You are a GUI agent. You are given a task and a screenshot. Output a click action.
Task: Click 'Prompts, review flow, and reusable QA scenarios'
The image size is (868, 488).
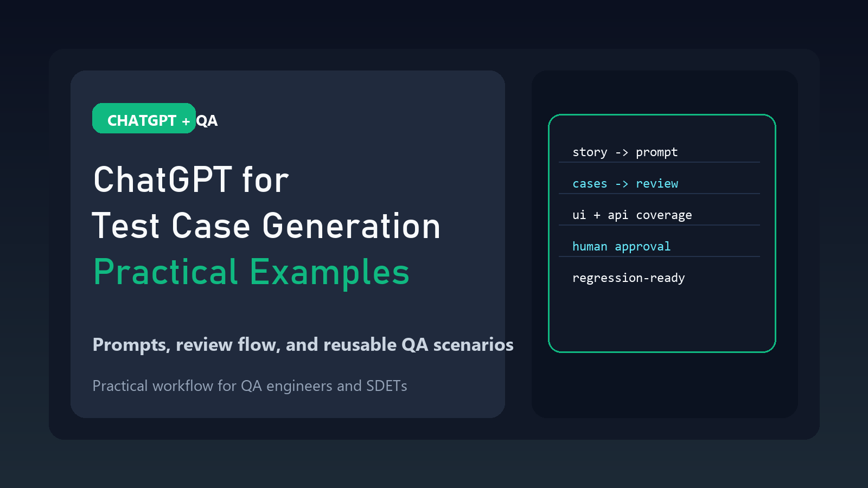coord(303,345)
